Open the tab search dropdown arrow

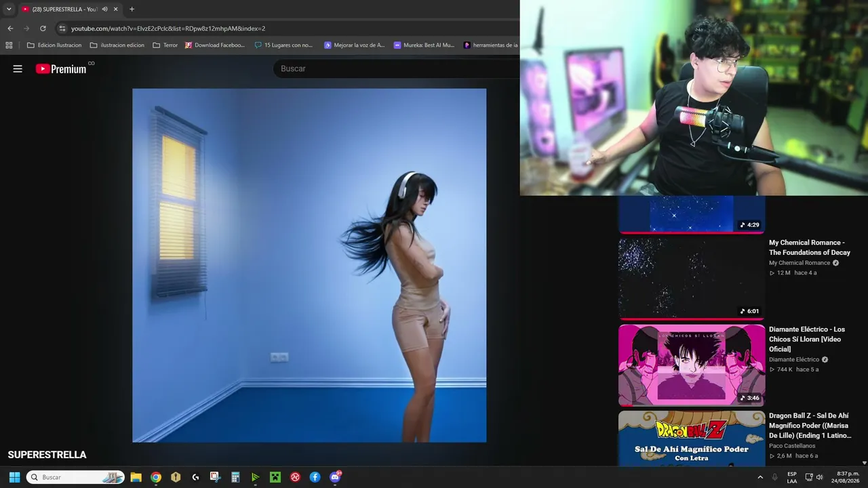(x=9, y=9)
